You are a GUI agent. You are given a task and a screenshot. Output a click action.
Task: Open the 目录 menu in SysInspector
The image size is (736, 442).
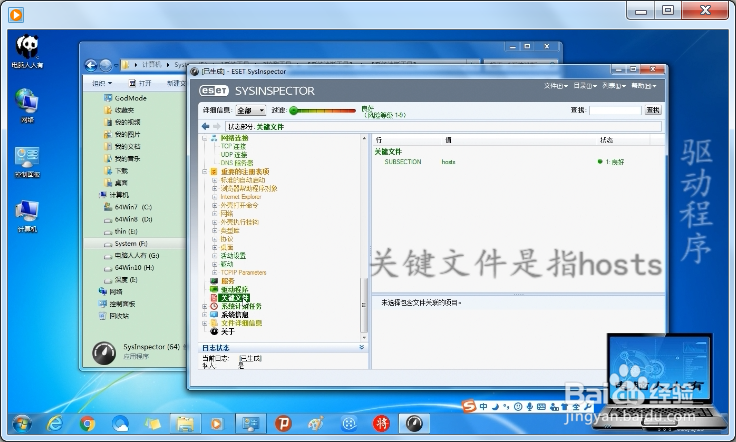585,86
